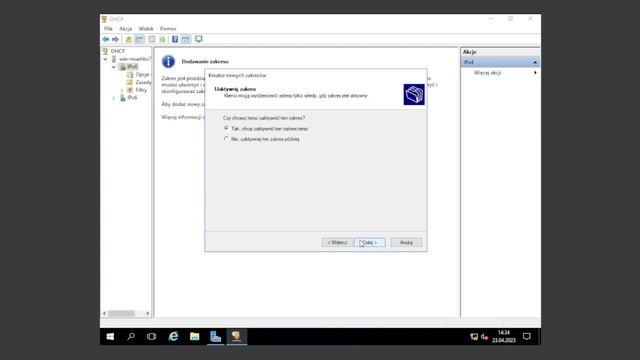Open the notification center icon
The image size is (640, 360).
pos(527,337)
